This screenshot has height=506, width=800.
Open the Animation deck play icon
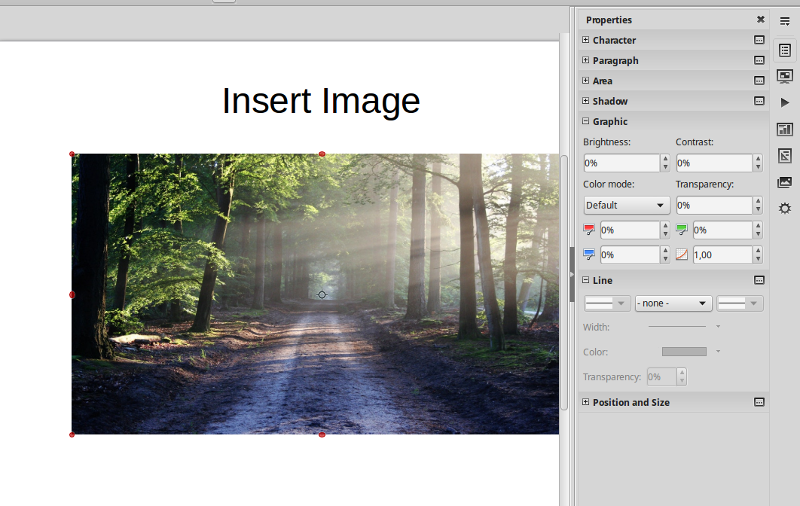coord(785,102)
